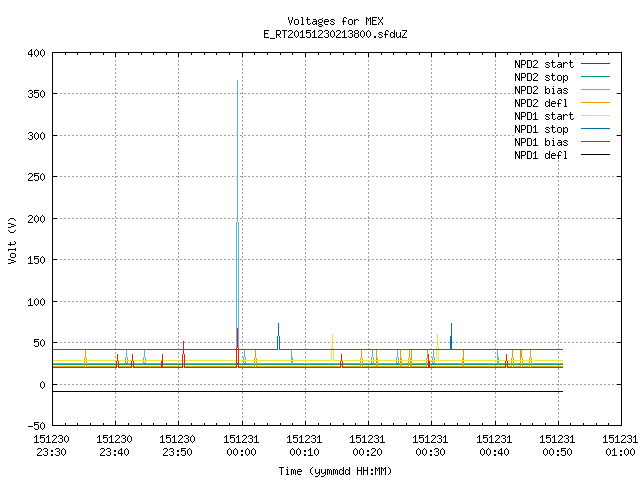
Task: Click the 'NPD1 start' legend label
Action: pos(544,116)
